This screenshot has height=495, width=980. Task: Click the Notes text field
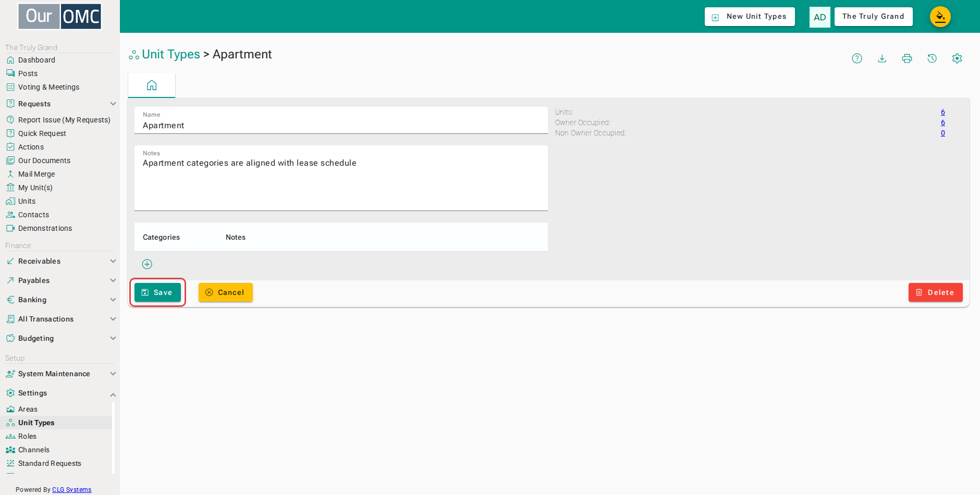341,178
